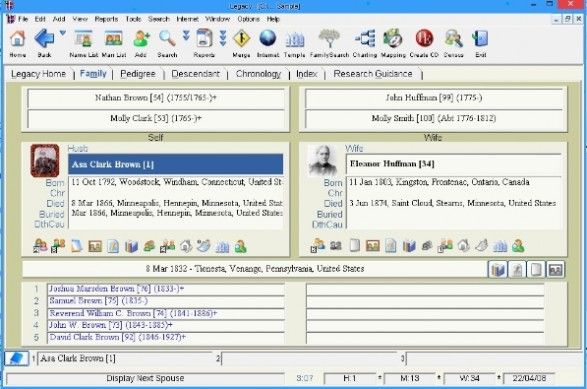Click the Add person toolbar icon
The height and width of the screenshot is (389, 587).
141,39
